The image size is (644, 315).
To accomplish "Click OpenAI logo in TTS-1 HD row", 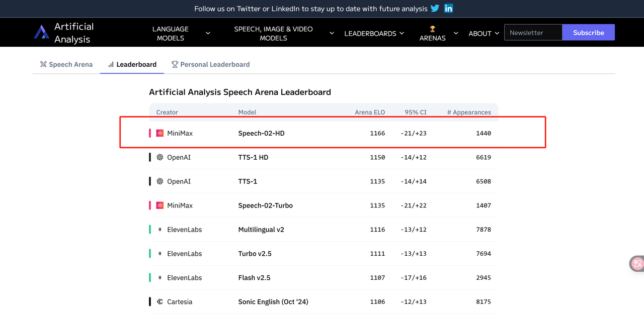I will point(160,157).
